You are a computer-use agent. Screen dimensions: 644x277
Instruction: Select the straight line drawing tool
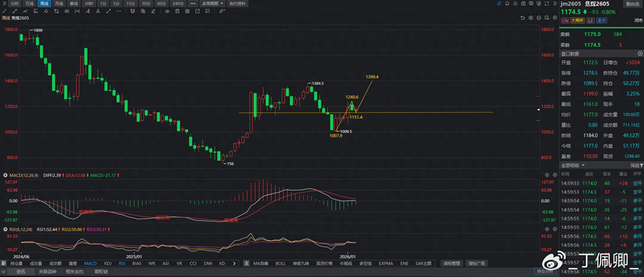pos(5,11)
